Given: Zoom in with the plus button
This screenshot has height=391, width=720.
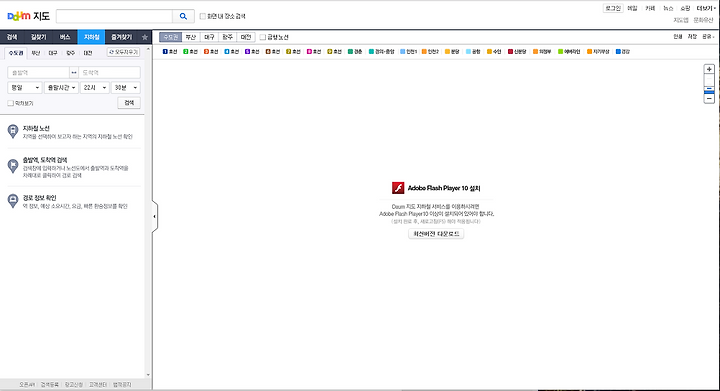Looking at the screenshot, I should point(709,69).
